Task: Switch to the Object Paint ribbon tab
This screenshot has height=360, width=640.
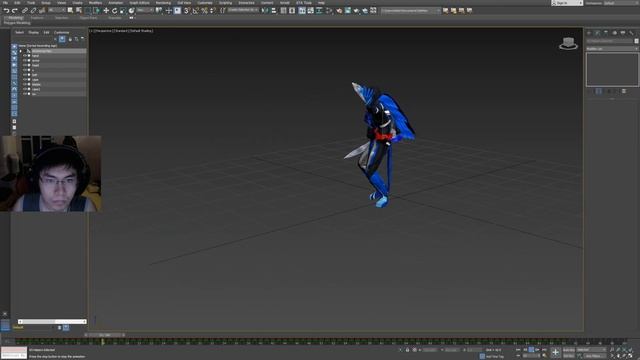Action: 89,18
